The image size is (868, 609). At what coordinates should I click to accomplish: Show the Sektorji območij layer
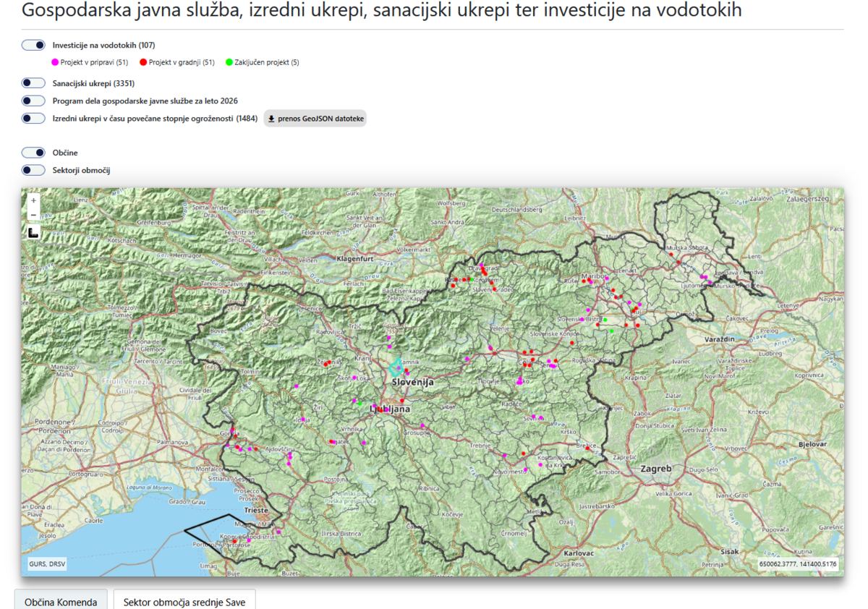[33, 170]
